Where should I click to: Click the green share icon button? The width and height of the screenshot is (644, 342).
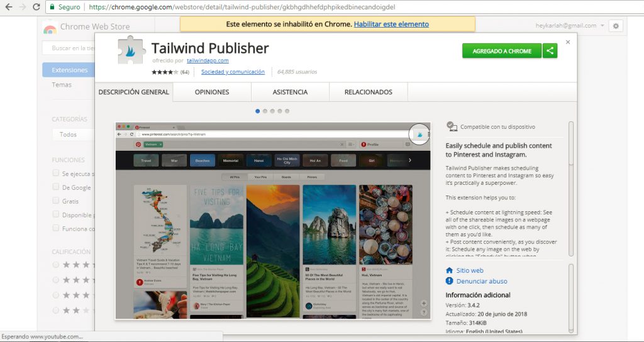550,51
